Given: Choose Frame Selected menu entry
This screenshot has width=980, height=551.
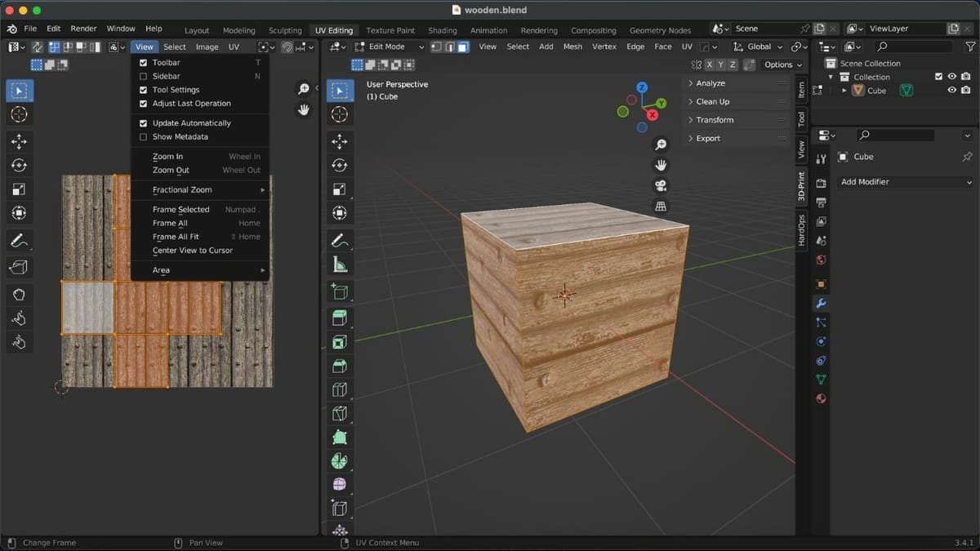Looking at the screenshot, I should pyautogui.click(x=200, y=210).
